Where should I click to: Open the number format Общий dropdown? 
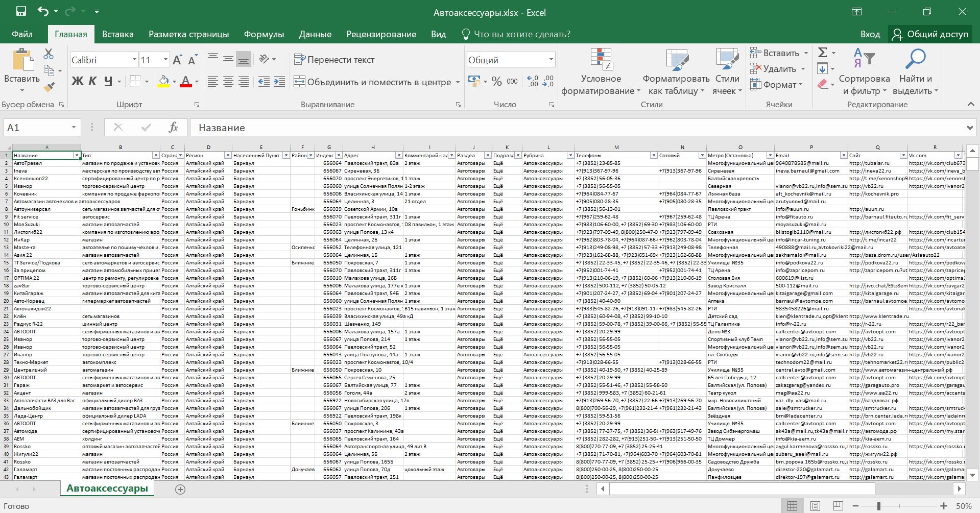pyautogui.click(x=551, y=60)
